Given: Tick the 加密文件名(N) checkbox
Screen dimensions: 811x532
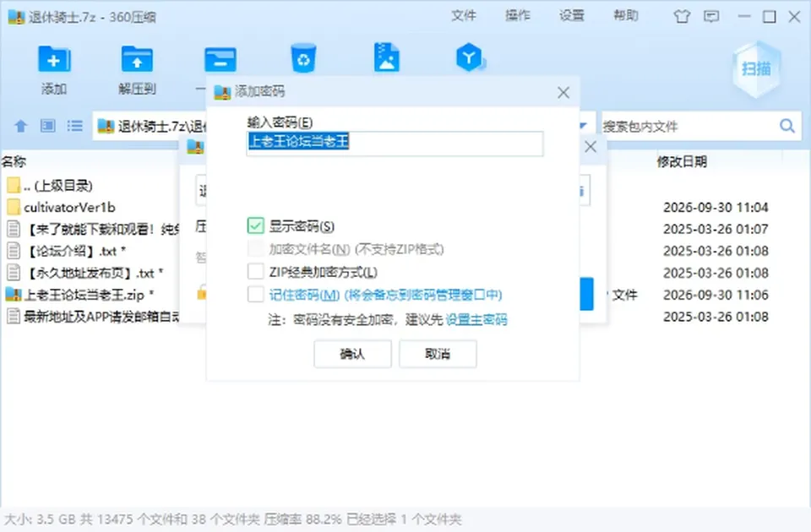Looking at the screenshot, I should (x=255, y=248).
